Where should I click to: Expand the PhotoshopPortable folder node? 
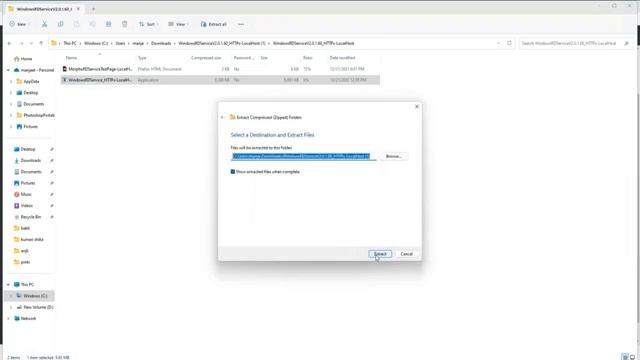11,116
